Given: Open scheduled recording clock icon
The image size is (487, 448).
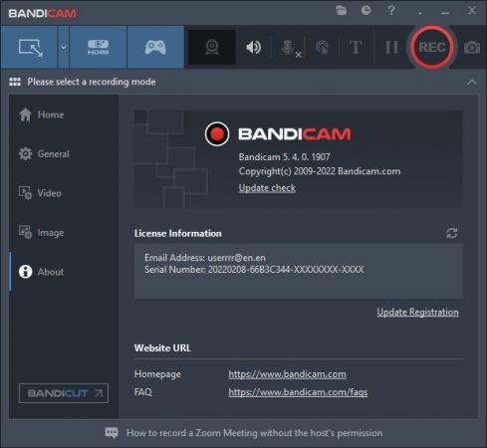Looking at the screenshot, I should coord(365,10).
